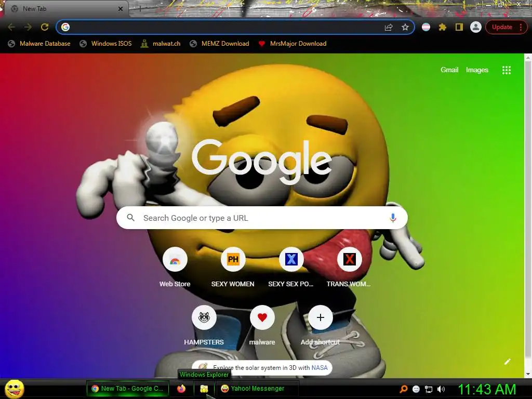Image resolution: width=532 pixels, height=399 pixels.
Task: Customize the page with the pencil icon
Action: [x=507, y=362]
